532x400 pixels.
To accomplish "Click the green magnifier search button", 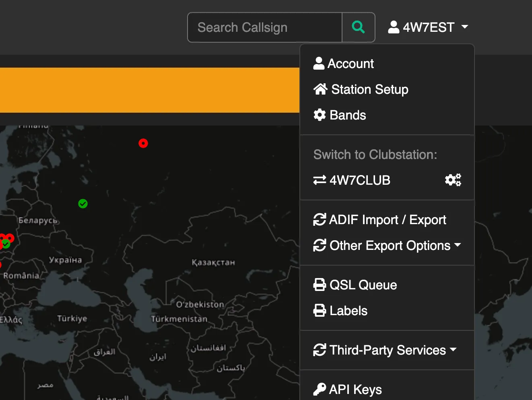I will (x=358, y=27).
